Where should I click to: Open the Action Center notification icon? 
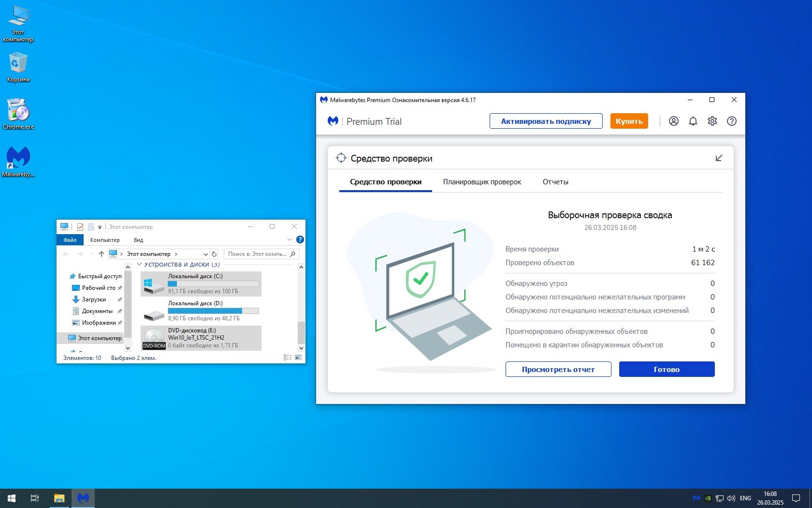tap(796, 498)
